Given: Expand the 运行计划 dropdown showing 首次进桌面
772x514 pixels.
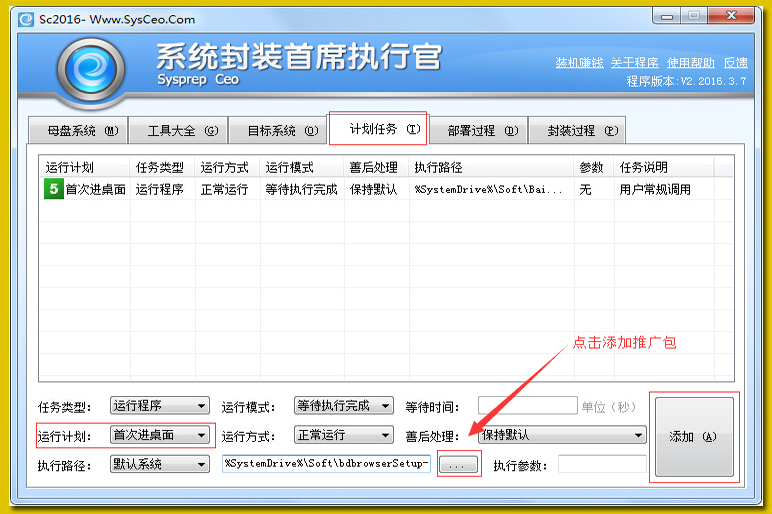Looking at the screenshot, I should (x=160, y=435).
